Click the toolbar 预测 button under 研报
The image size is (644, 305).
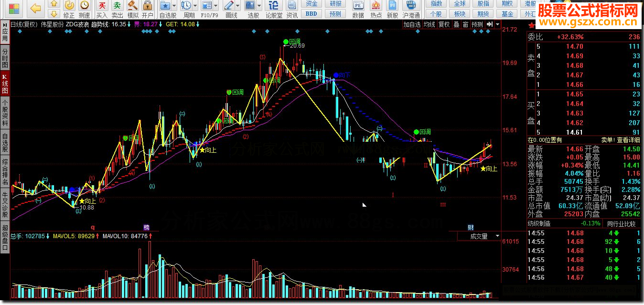[x=336, y=14]
